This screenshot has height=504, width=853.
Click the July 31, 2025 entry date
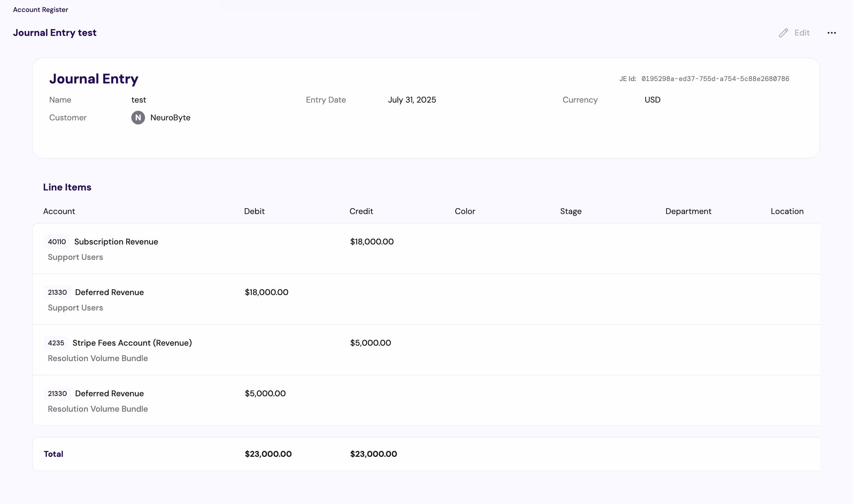tap(412, 100)
